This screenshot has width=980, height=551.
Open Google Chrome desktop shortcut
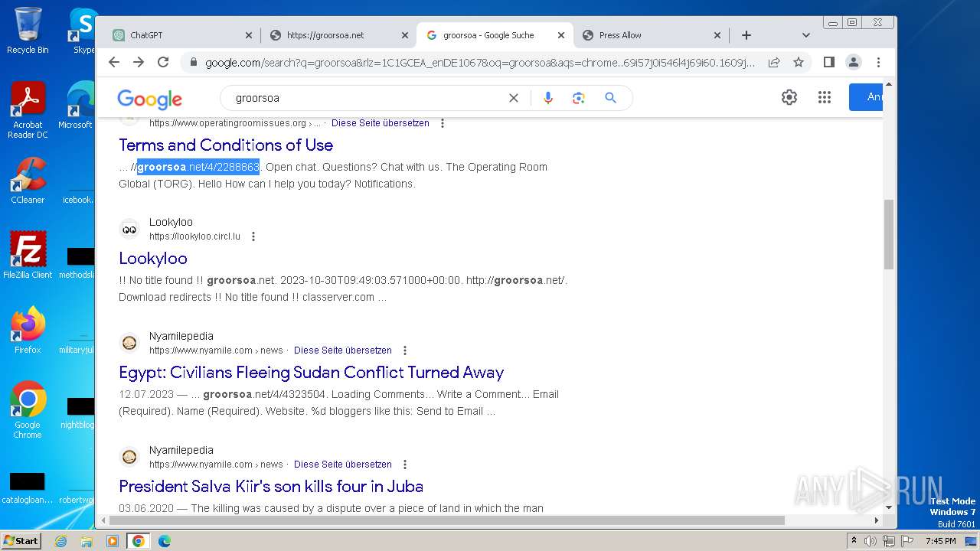click(28, 409)
